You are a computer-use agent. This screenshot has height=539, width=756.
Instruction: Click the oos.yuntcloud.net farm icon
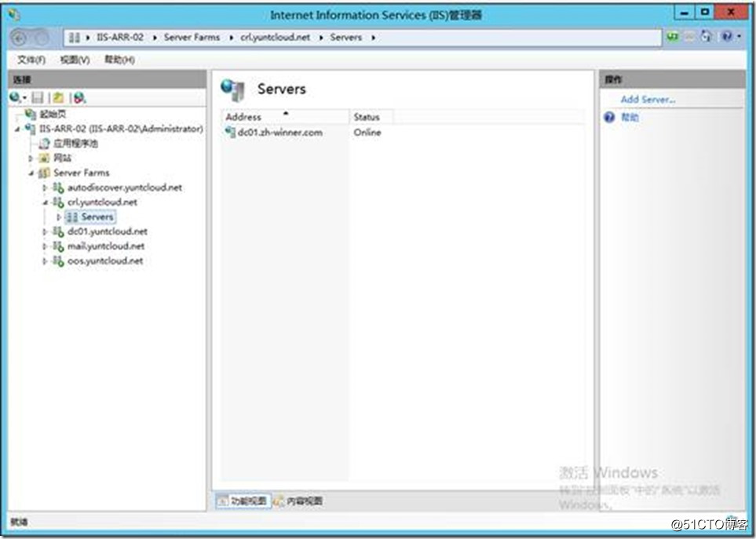(58, 260)
